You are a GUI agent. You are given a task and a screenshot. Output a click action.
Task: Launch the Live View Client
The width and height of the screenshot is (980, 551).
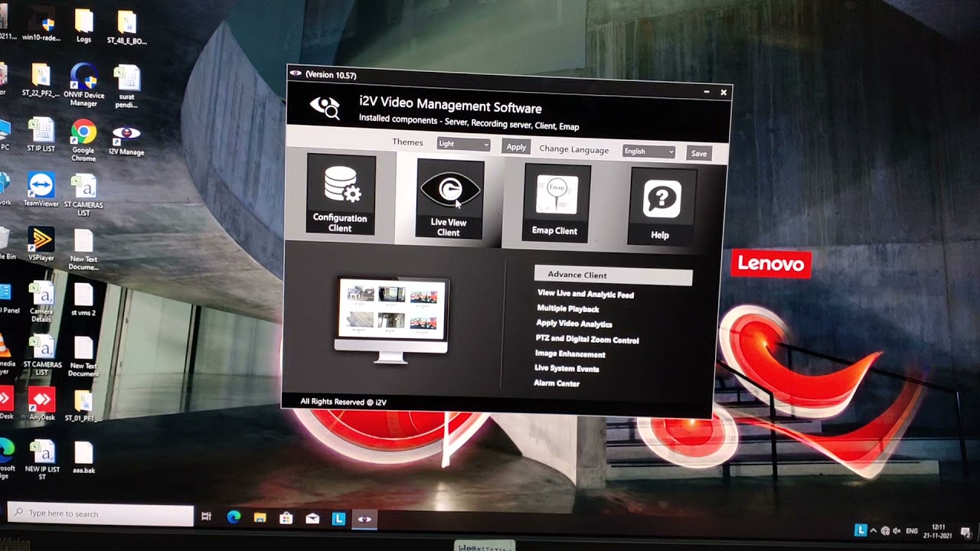(x=450, y=200)
